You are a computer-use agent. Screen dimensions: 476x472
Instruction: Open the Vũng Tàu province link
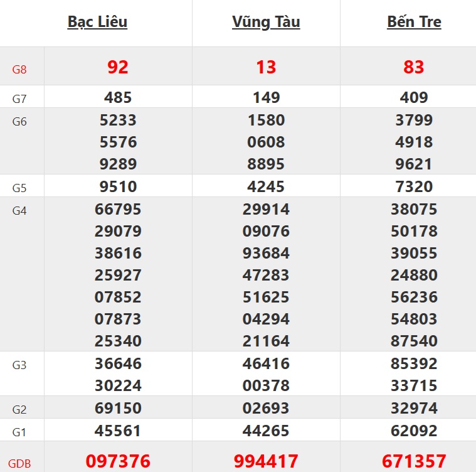tap(266, 22)
